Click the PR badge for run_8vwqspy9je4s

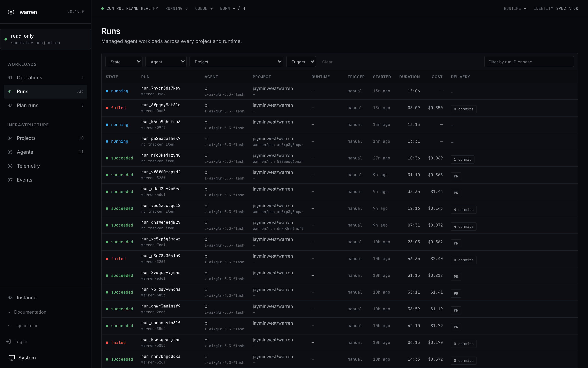[x=456, y=277]
